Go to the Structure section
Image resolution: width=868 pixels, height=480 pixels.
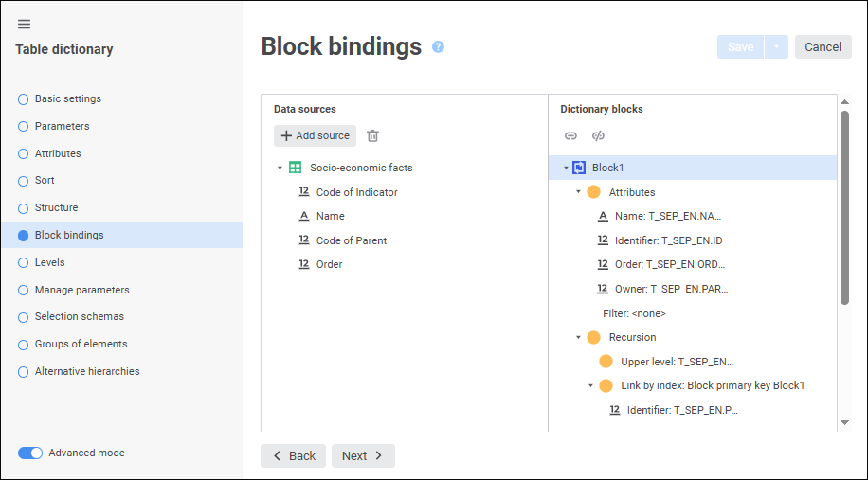coord(56,207)
